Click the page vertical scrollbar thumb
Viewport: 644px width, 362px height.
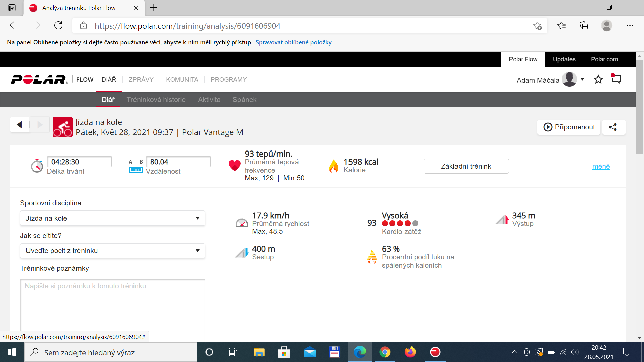coord(640,107)
